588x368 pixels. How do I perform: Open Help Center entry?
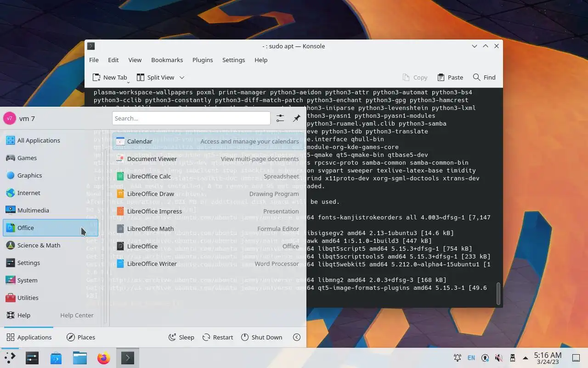[x=51, y=315]
